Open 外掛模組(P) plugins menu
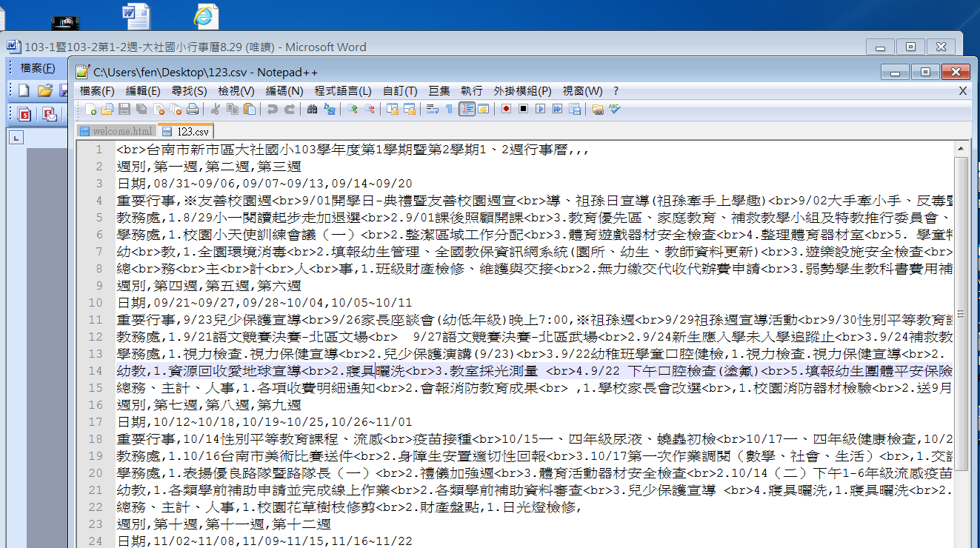 point(523,91)
